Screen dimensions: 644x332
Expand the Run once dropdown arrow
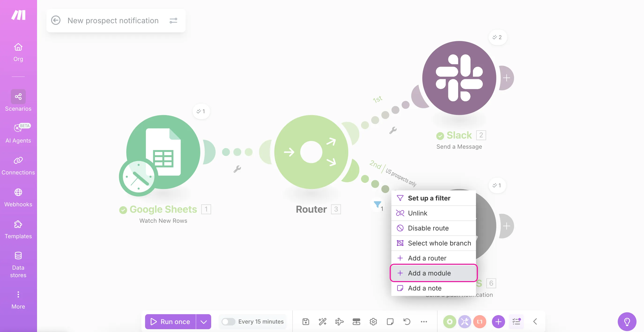(204, 322)
